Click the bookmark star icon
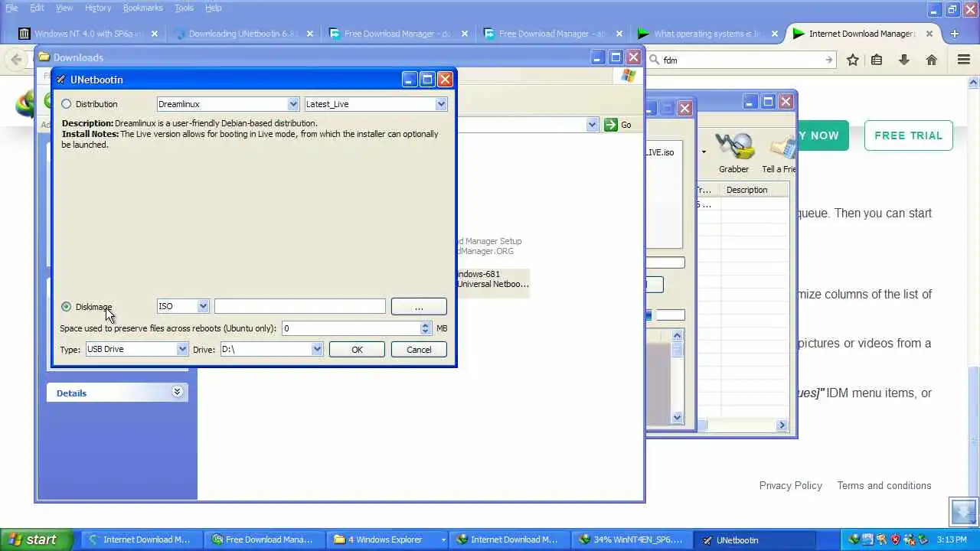This screenshot has width=980, height=551. (x=853, y=60)
